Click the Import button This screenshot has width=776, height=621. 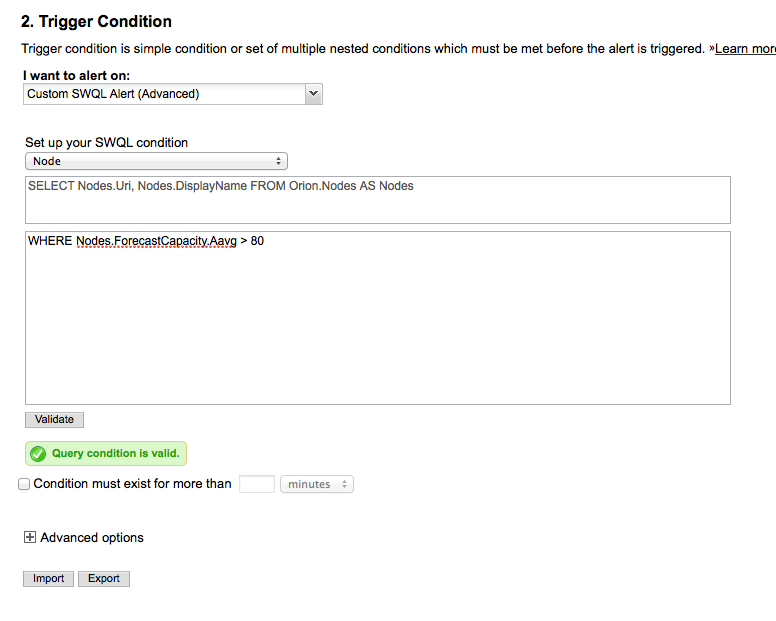pyautogui.click(x=48, y=578)
